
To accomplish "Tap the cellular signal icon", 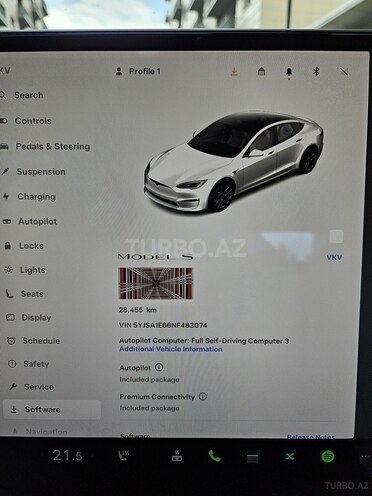I will pos(344,71).
